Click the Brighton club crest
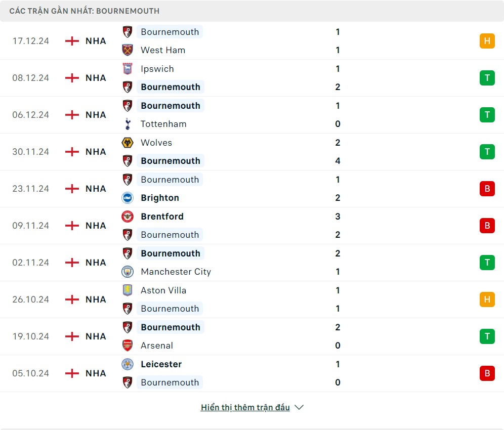This screenshot has width=504, height=430. (128, 198)
